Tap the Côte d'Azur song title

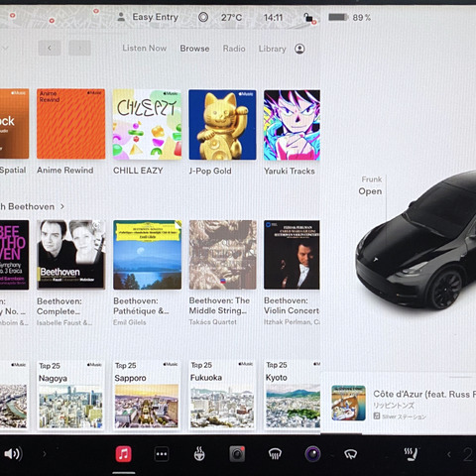point(424,394)
